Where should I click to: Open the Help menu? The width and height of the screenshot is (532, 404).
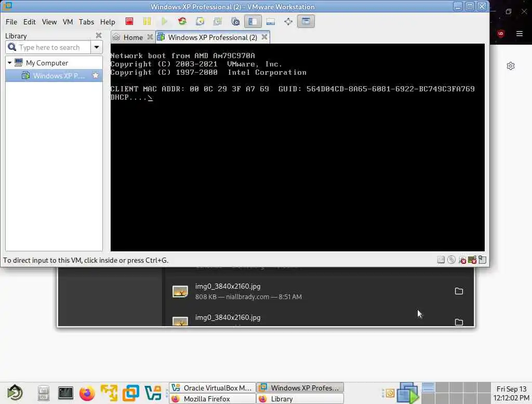click(108, 22)
